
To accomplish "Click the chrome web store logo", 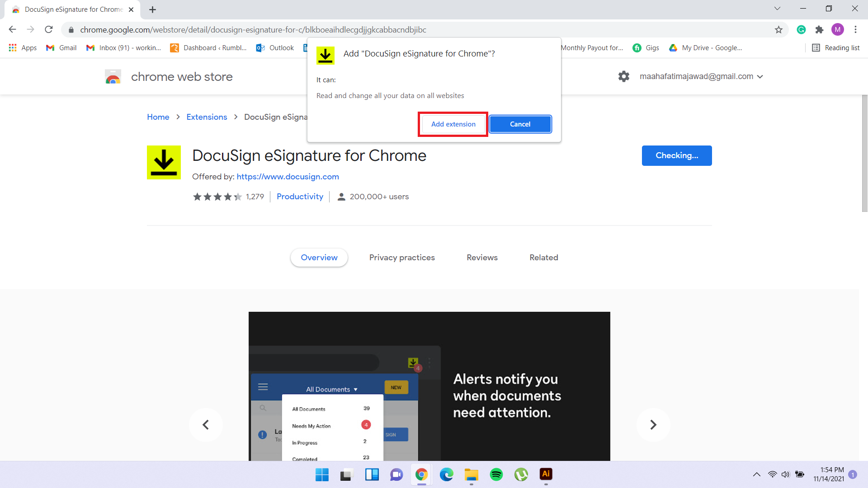I will [169, 77].
